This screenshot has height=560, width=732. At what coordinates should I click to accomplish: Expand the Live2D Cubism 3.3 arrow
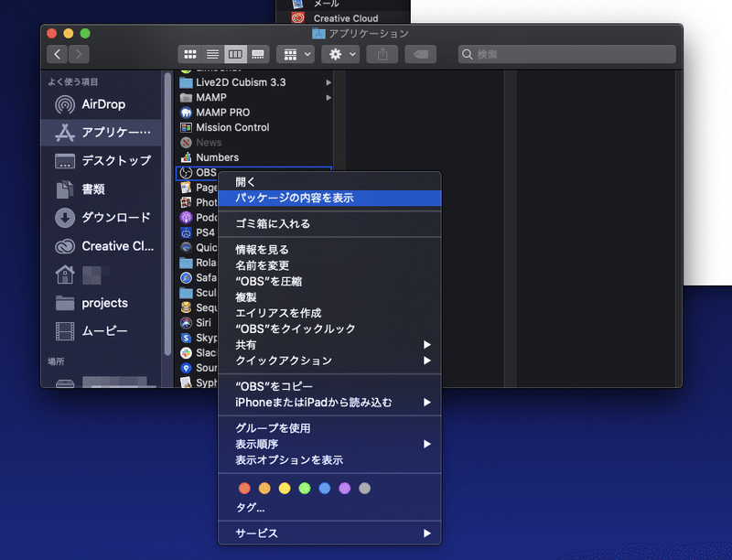[328, 82]
